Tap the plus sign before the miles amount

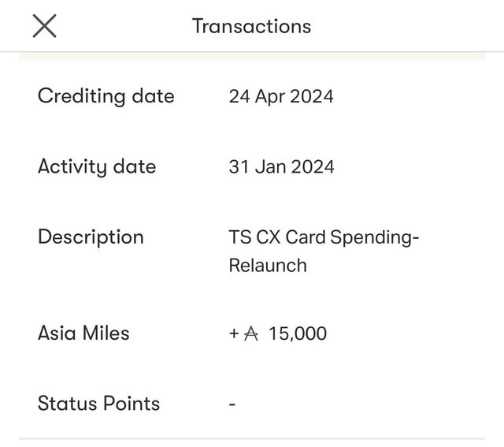point(234,333)
